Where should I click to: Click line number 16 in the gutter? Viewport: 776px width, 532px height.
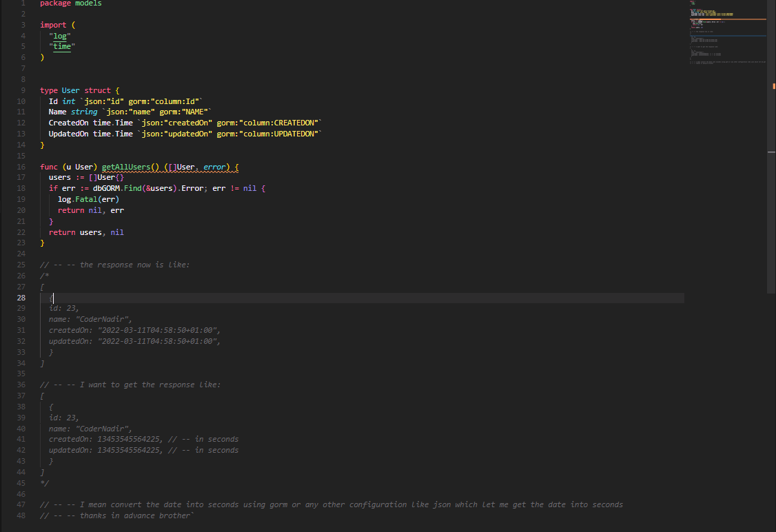(x=23, y=167)
